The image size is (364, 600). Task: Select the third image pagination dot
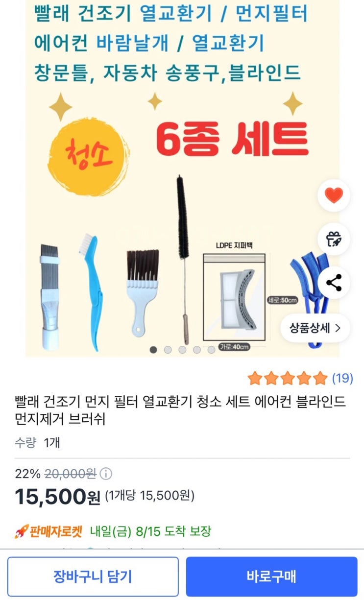pyautogui.click(x=182, y=350)
